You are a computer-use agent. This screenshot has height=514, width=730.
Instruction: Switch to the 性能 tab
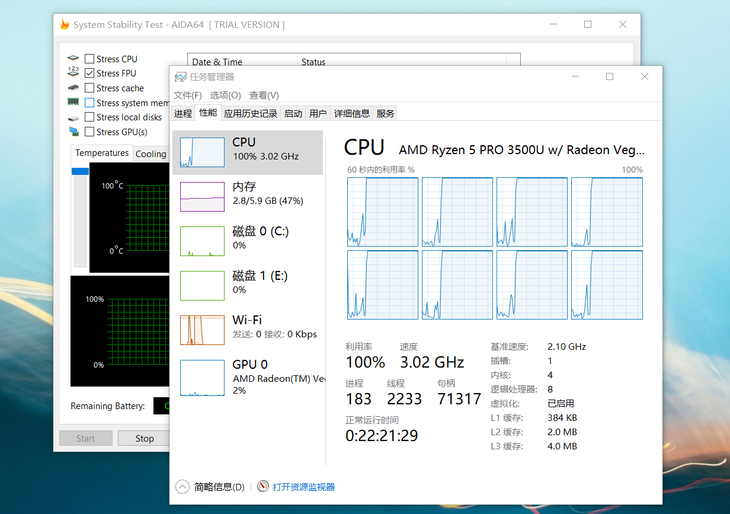(208, 113)
